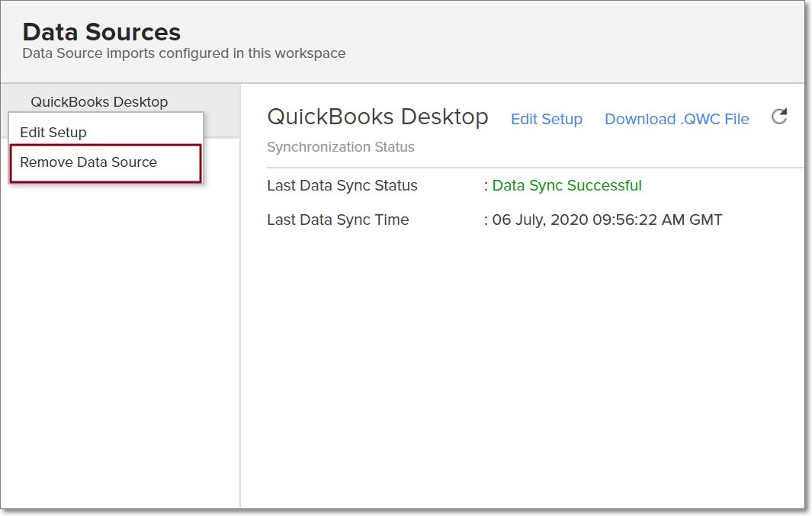Click the colon before Data Sync Successful
Screen dimensions: 812x516
point(486,185)
